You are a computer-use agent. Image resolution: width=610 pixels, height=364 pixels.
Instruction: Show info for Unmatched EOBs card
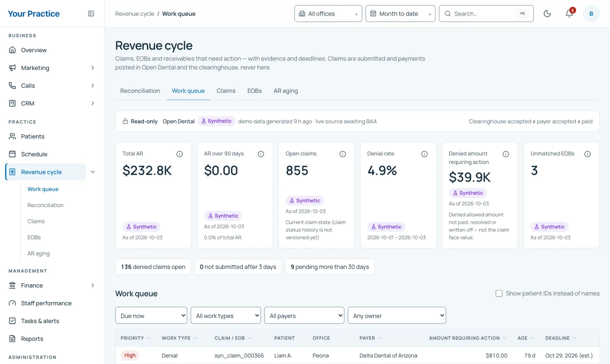[588, 154]
